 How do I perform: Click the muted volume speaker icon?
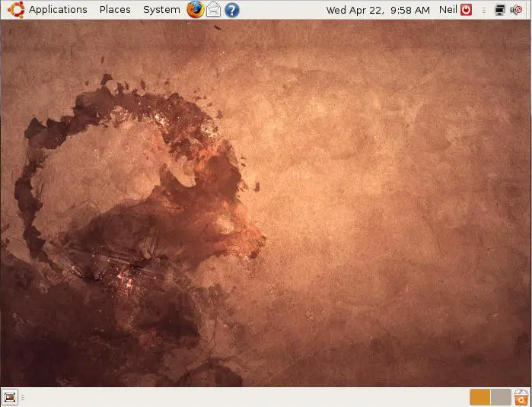[x=517, y=10]
